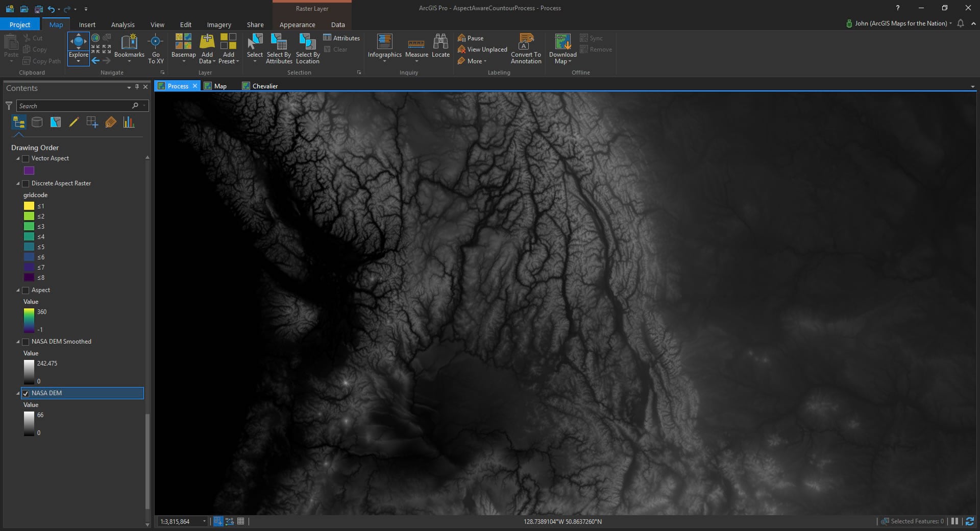Turn on Discrete Aspect Raster layer

[26, 184]
